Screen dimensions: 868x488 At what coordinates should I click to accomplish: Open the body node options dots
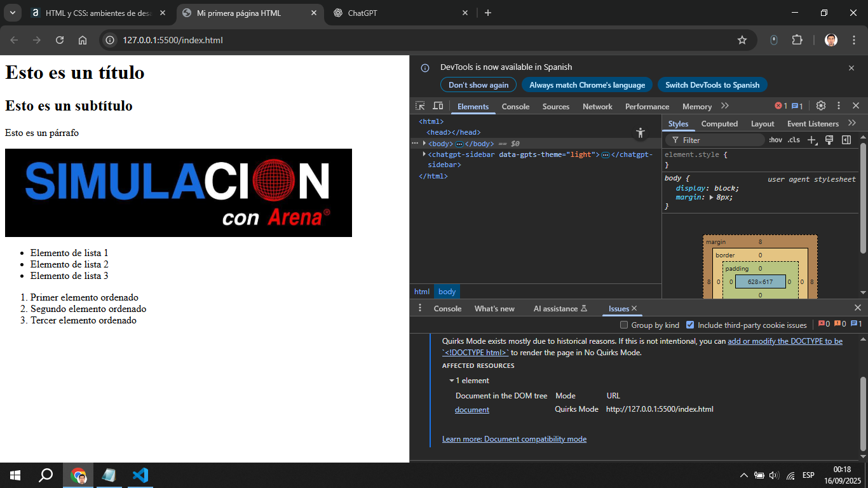click(x=415, y=144)
